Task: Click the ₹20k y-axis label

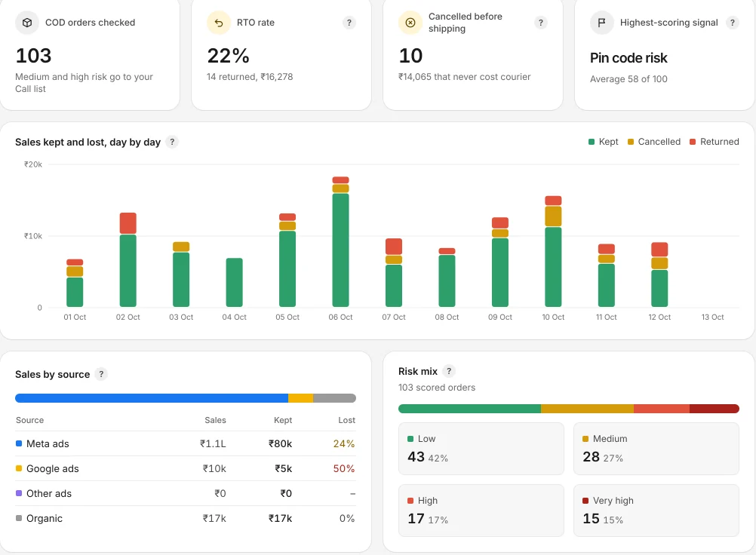Action: 33,164
